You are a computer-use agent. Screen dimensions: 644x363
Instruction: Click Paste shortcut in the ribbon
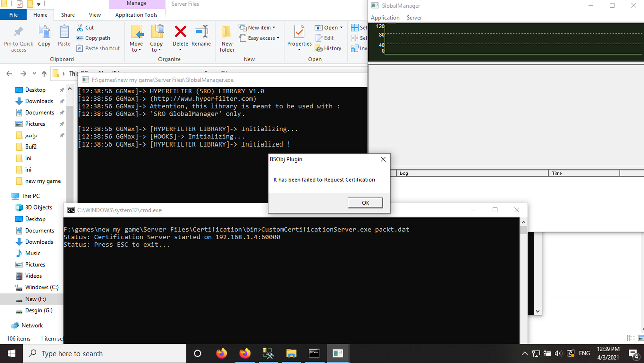(x=98, y=48)
